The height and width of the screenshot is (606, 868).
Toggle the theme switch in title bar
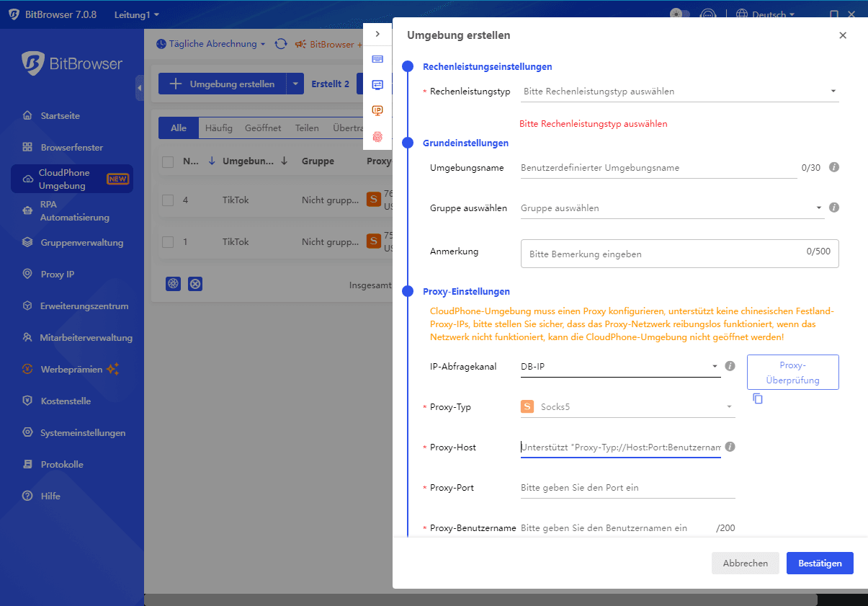(679, 14)
